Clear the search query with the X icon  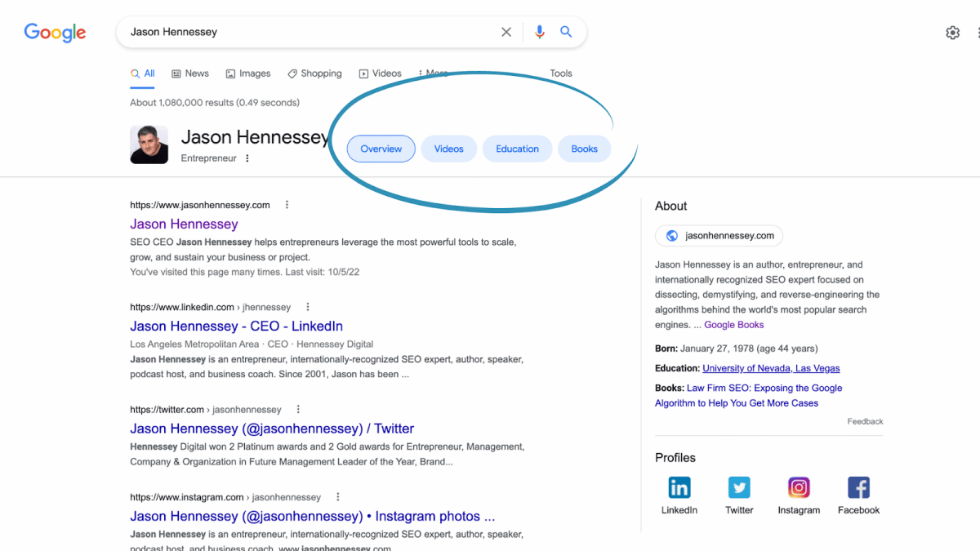click(506, 31)
